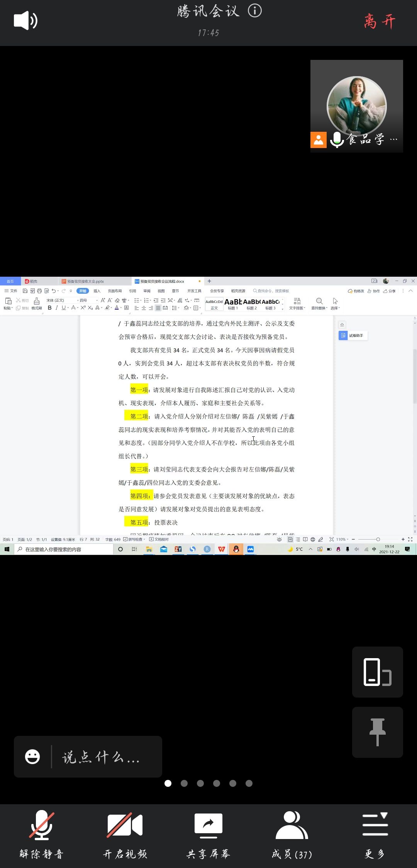Tap the speaker audio icon
The height and width of the screenshot is (868, 417).
(25, 20)
